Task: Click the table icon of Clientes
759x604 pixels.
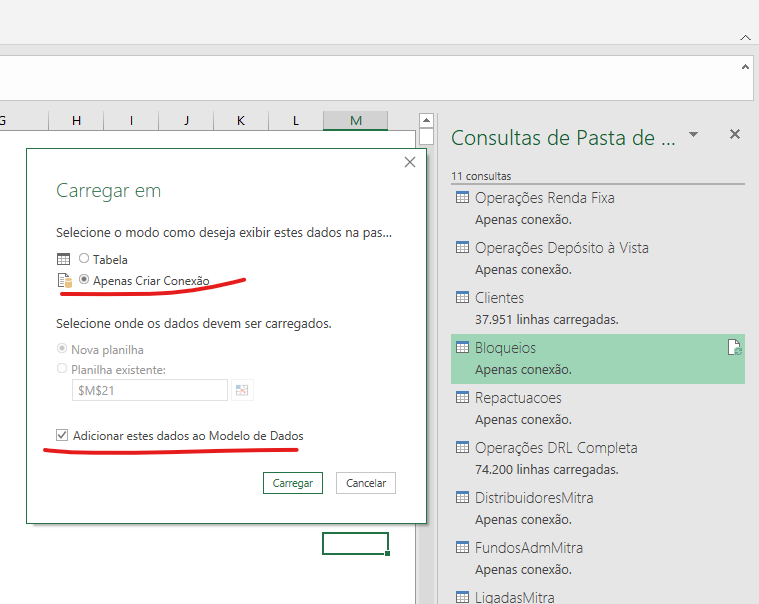Action: (x=462, y=297)
